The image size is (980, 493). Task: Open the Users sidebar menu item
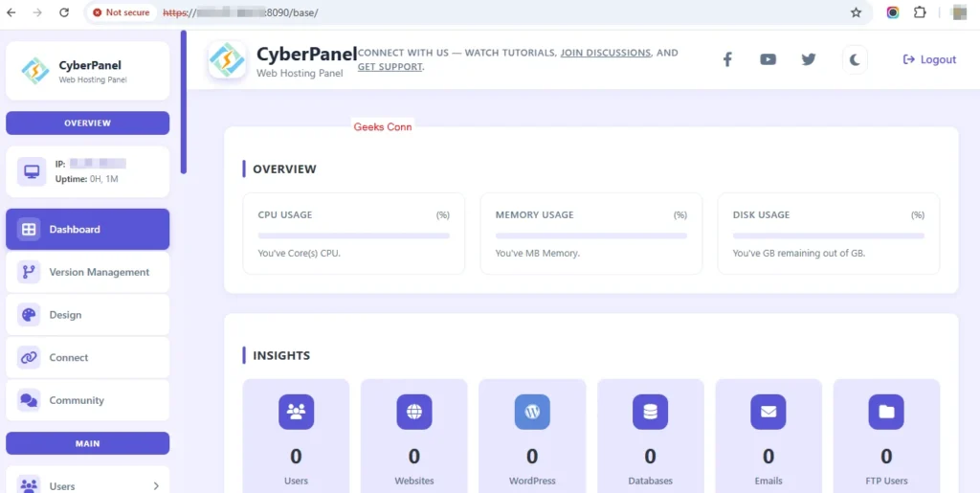click(x=87, y=482)
